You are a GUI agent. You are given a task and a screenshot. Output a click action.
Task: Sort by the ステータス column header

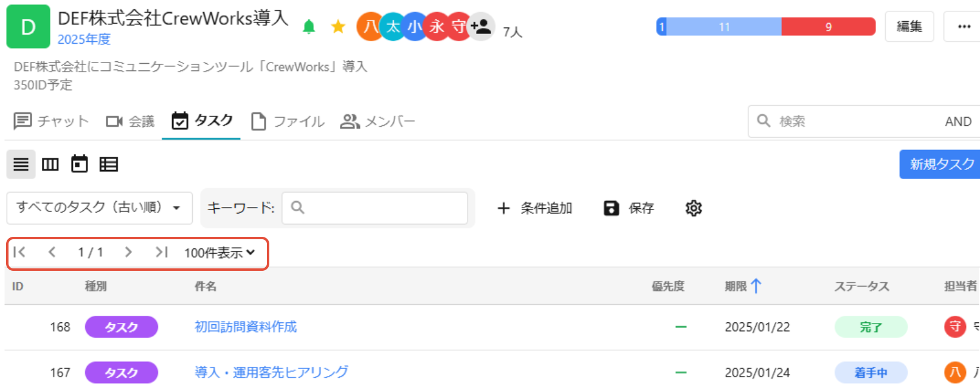pyautogui.click(x=861, y=286)
